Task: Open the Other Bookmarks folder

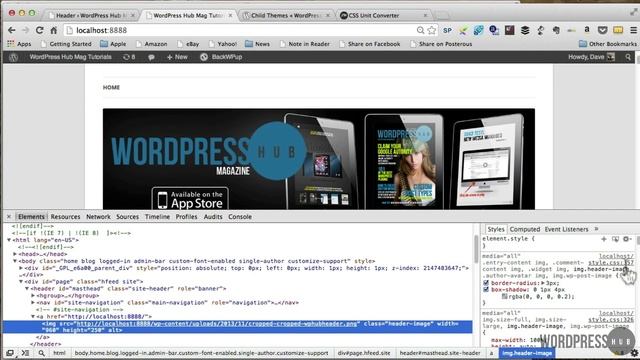Action: (x=607, y=44)
